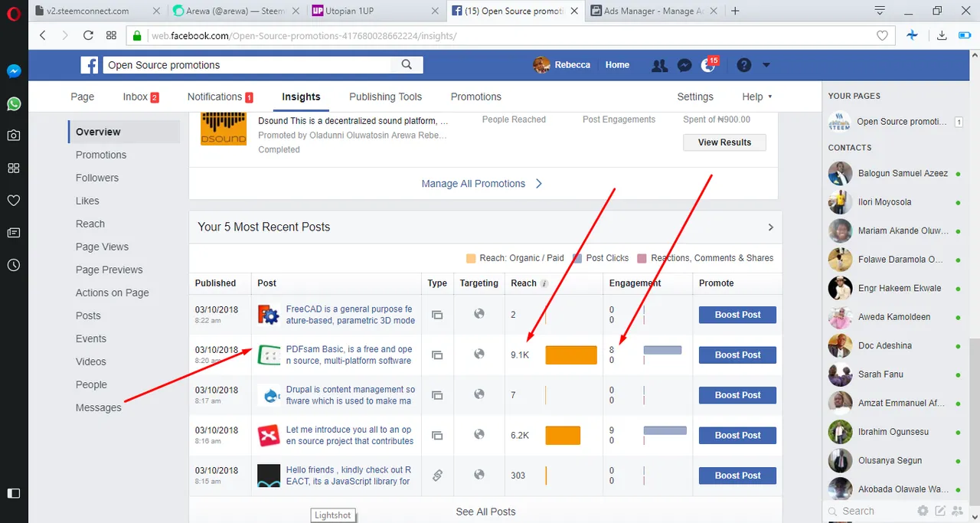980x523 pixels.
Task: Open Facebook notifications globe with badge 15
Action: click(x=709, y=65)
